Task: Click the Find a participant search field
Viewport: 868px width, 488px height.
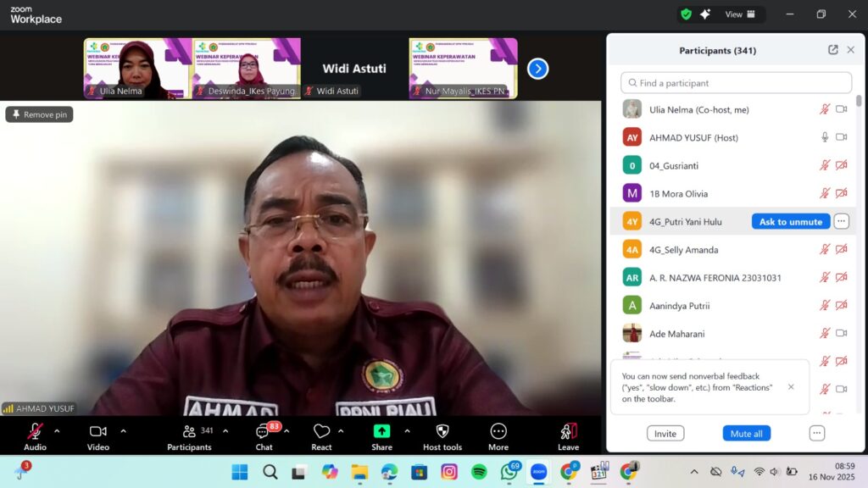Action: coord(736,83)
